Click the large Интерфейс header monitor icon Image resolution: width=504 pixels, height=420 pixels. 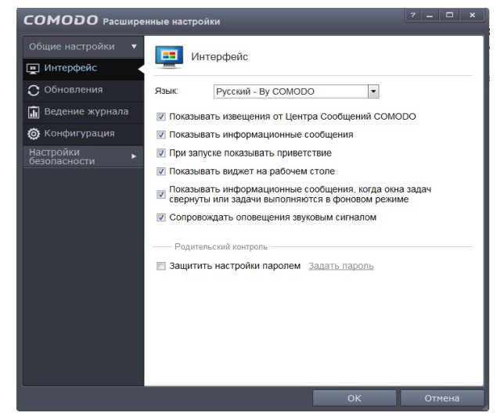169,57
